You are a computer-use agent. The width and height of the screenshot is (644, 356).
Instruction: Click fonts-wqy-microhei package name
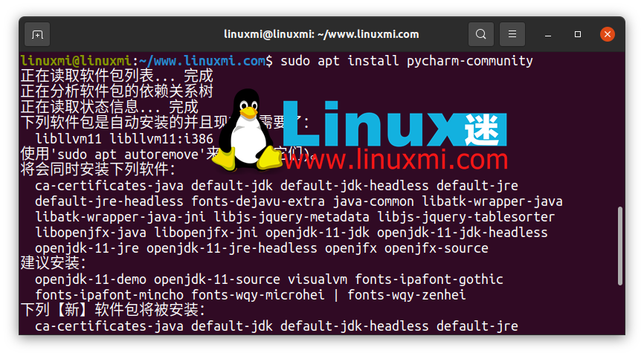(x=258, y=295)
